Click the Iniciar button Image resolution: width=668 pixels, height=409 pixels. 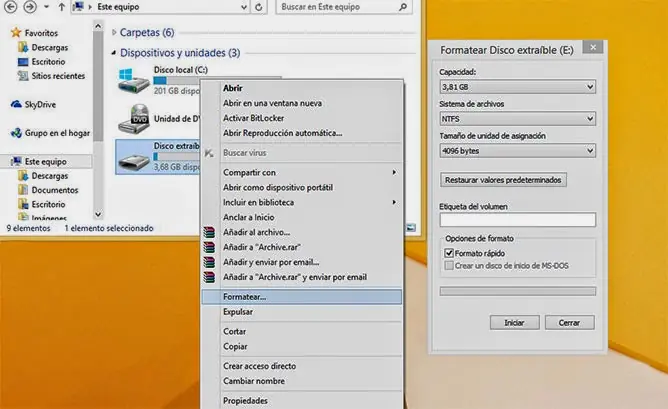click(515, 323)
